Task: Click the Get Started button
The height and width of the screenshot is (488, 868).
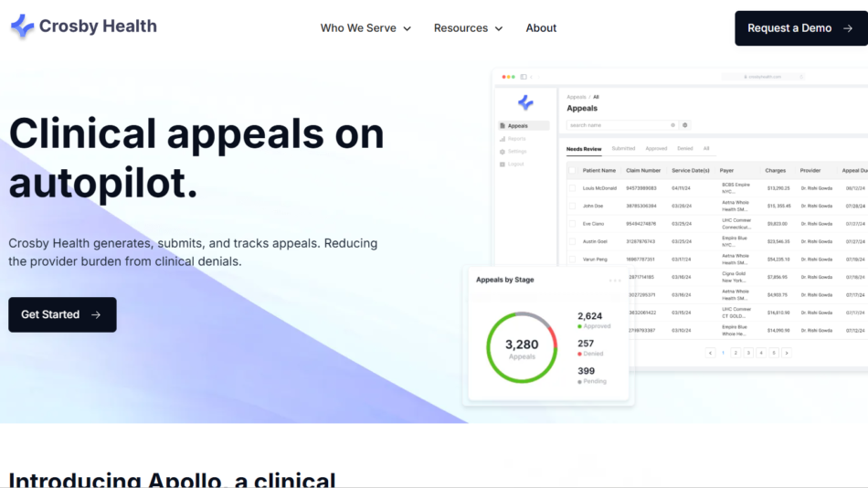Action: tap(62, 314)
